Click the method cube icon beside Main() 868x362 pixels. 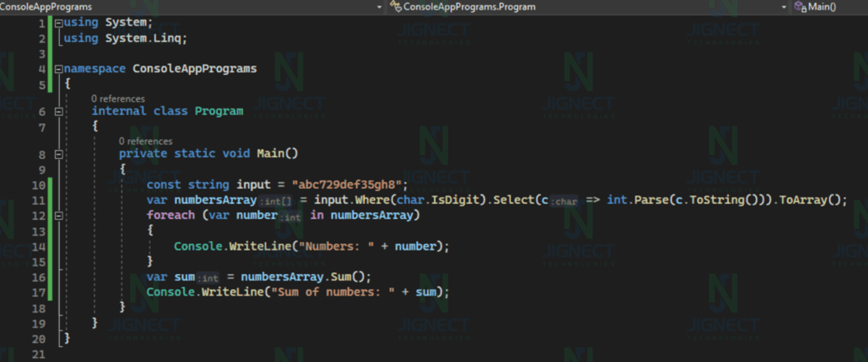800,7
